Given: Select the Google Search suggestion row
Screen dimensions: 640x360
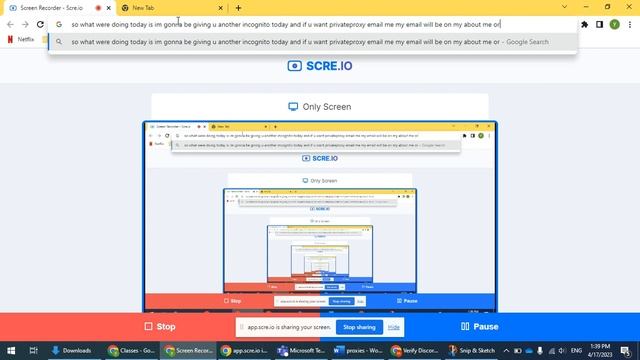Looking at the screenshot, I should (x=312, y=42).
